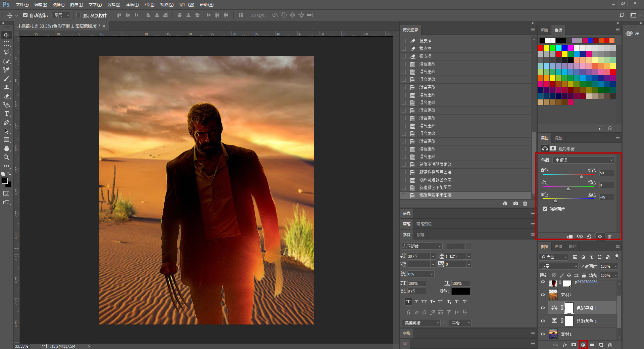Create new group folder in Layers panel
Screen dimensions: 644x349
click(x=592, y=345)
